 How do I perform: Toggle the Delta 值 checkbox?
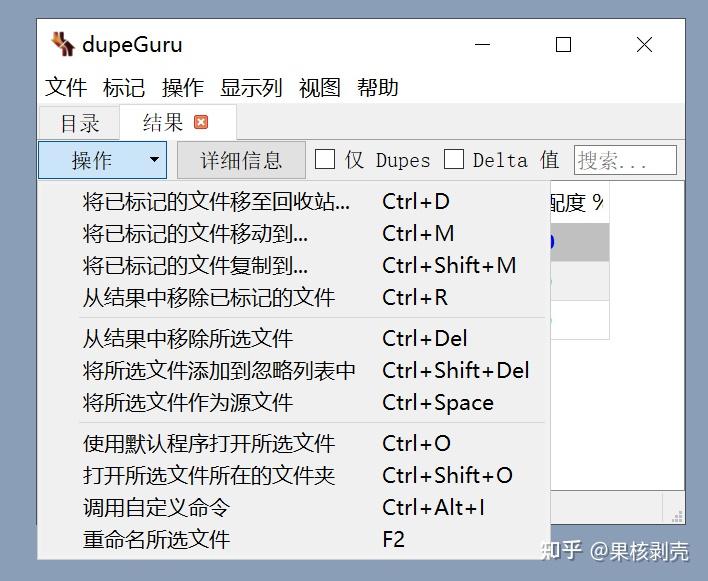pos(454,159)
